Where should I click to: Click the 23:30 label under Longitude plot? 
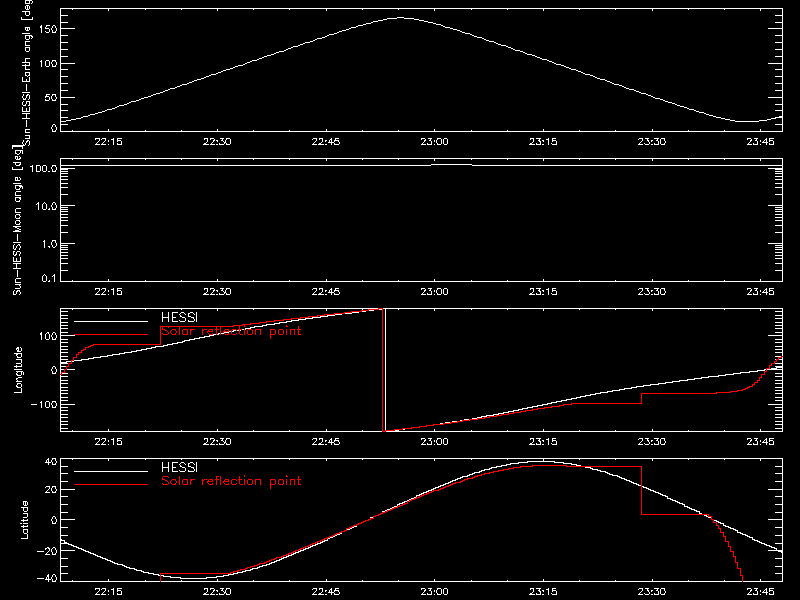[x=652, y=442]
